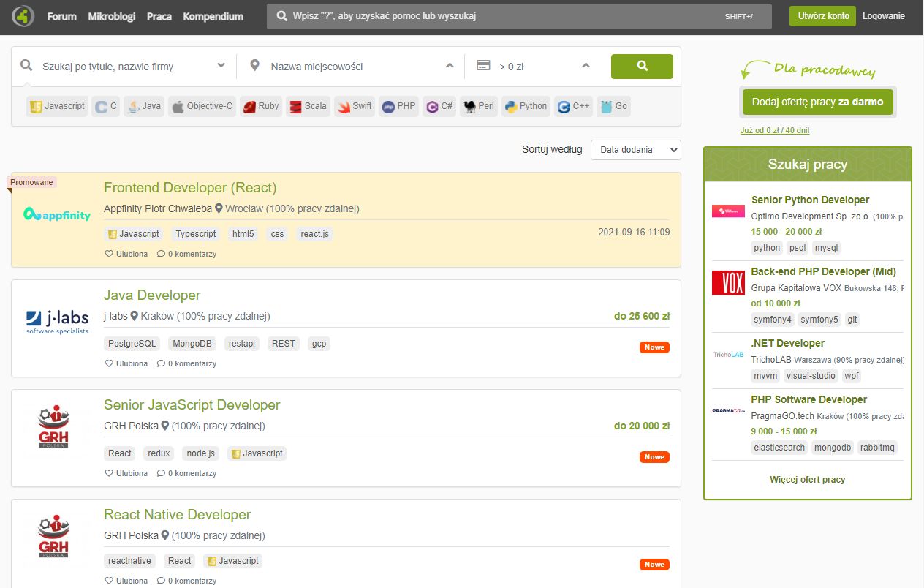The height and width of the screenshot is (588, 924).
Task: Open comments on Java Developer offer
Action: point(187,363)
